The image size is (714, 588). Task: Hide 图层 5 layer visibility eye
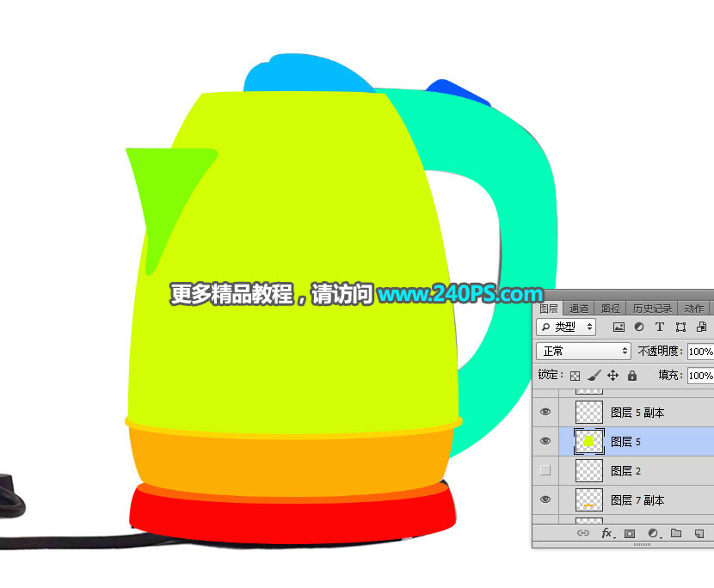click(545, 441)
